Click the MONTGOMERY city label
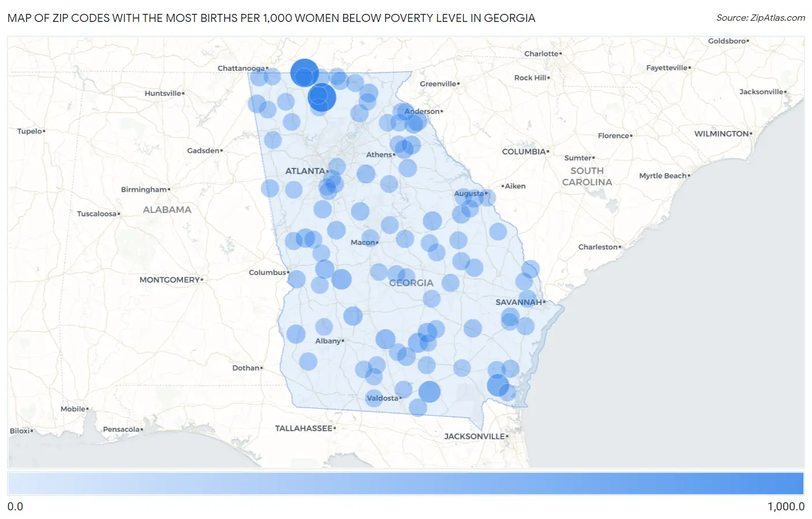812x519 pixels. click(x=169, y=280)
